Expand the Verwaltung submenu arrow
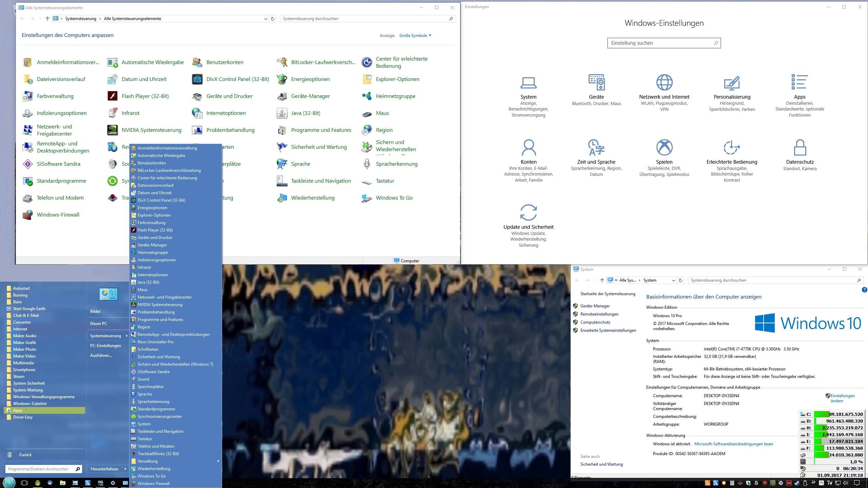This screenshot has height=488, width=868. (x=218, y=461)
